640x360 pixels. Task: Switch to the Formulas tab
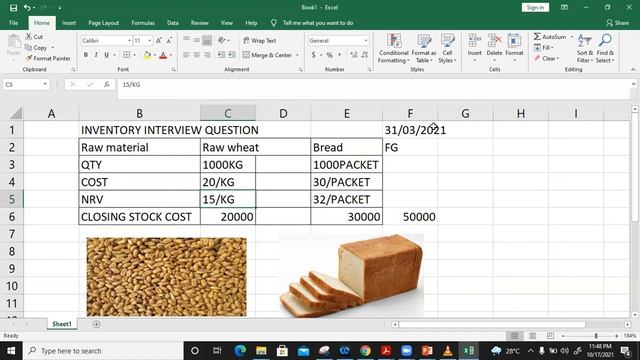[x=143, y=23]
